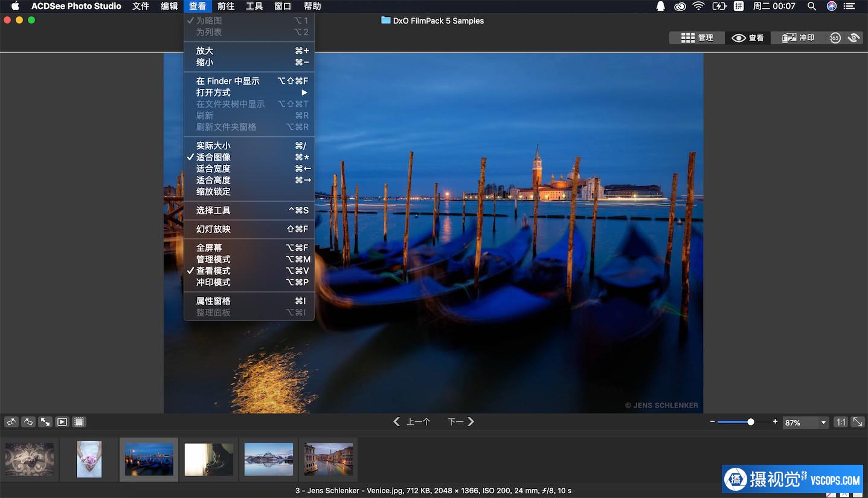This screenshot has height=498, width=868.
Task: Open the 工具 menu in menu bar
Action: (x=254, y=6)
